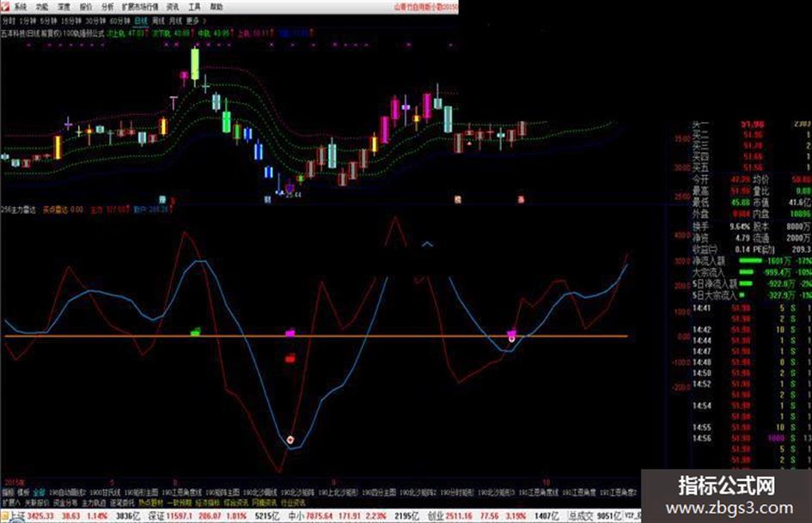Open the 资讯 menu
The width and height of the screenshot is (812, 523).
point(173,7)
